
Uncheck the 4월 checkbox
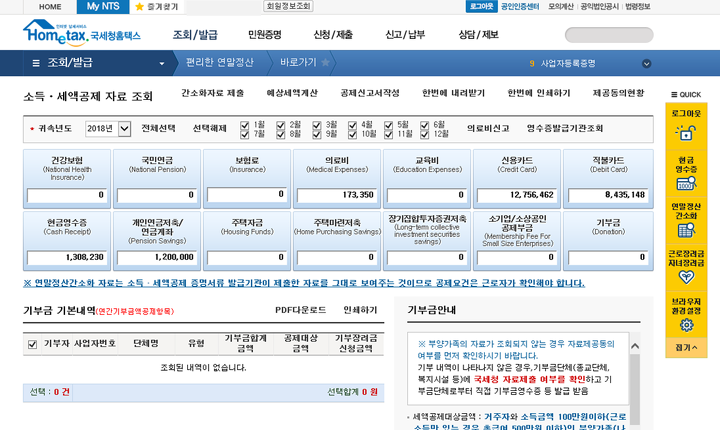tap(352, 125)
